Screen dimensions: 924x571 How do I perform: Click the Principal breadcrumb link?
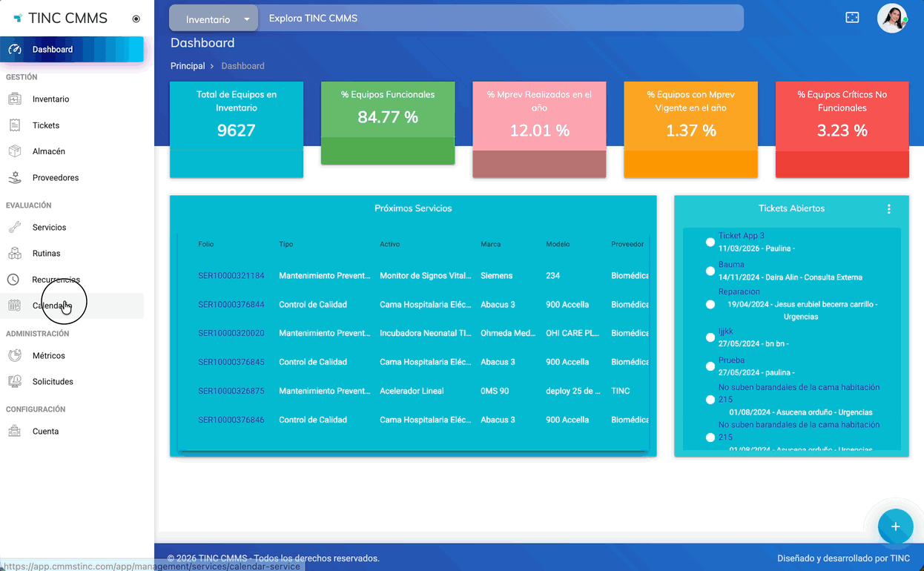point(188,66)
